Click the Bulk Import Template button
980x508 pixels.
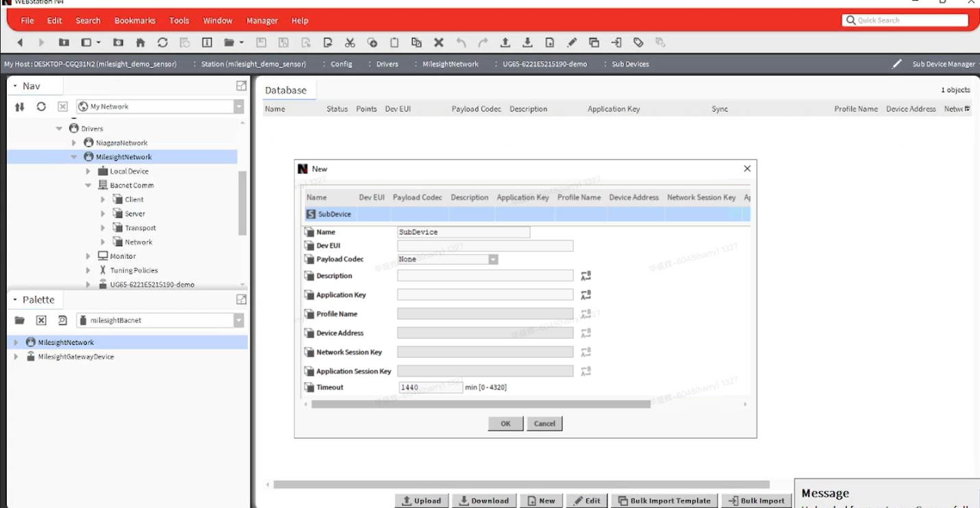point(665,500)
